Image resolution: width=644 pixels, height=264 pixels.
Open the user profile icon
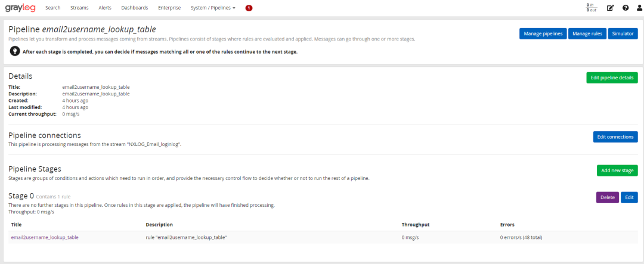tap(639, 8)
